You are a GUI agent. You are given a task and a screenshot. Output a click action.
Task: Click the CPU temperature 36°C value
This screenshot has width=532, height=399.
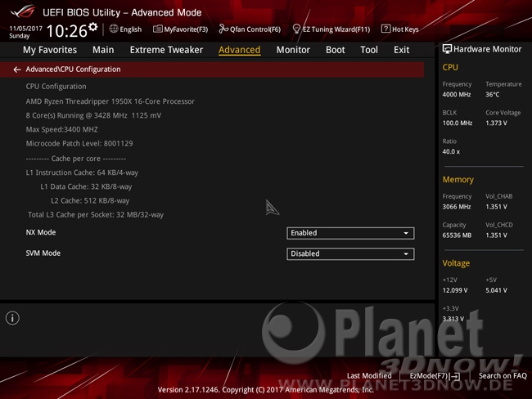492,95
